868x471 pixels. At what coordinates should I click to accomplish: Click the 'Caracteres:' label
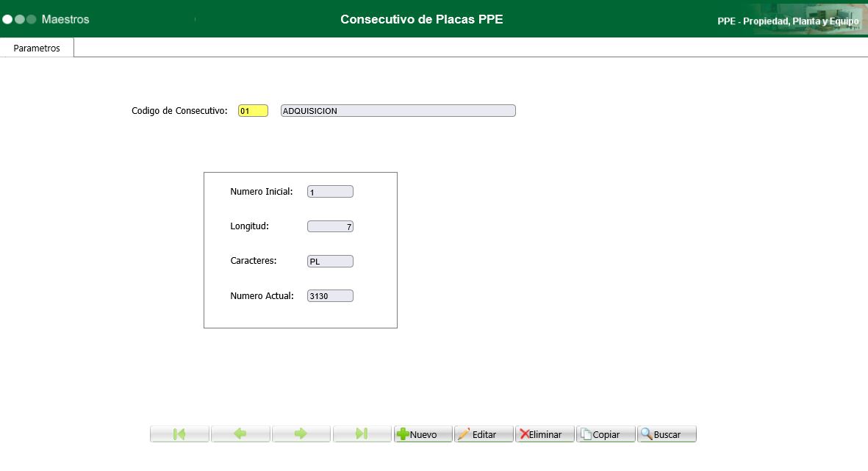(254, 261)
